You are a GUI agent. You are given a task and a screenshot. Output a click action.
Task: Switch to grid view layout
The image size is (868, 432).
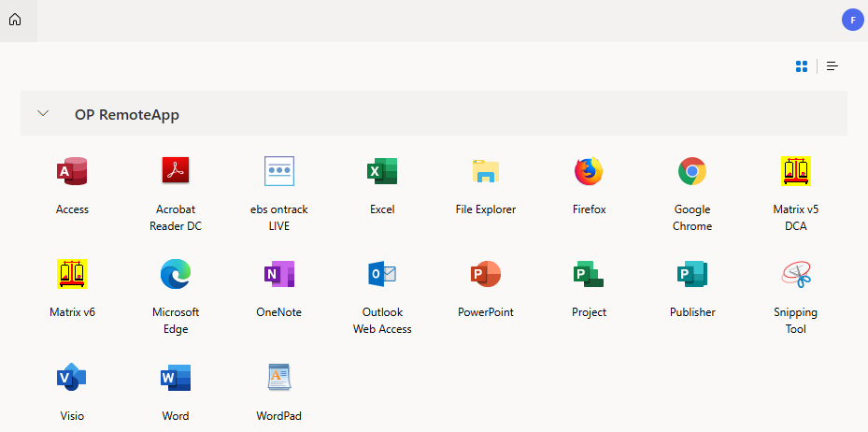(801, 66)
